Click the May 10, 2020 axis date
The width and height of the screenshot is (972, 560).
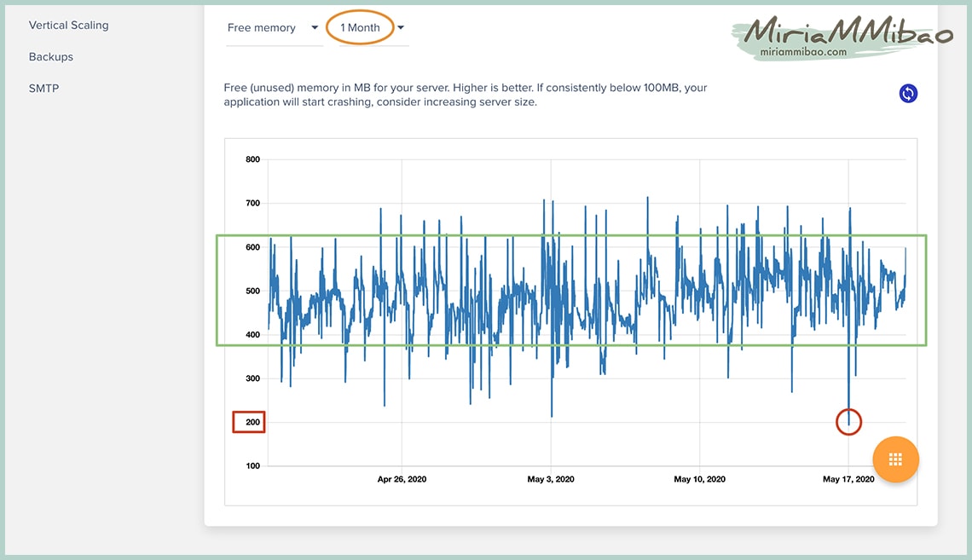700,480
